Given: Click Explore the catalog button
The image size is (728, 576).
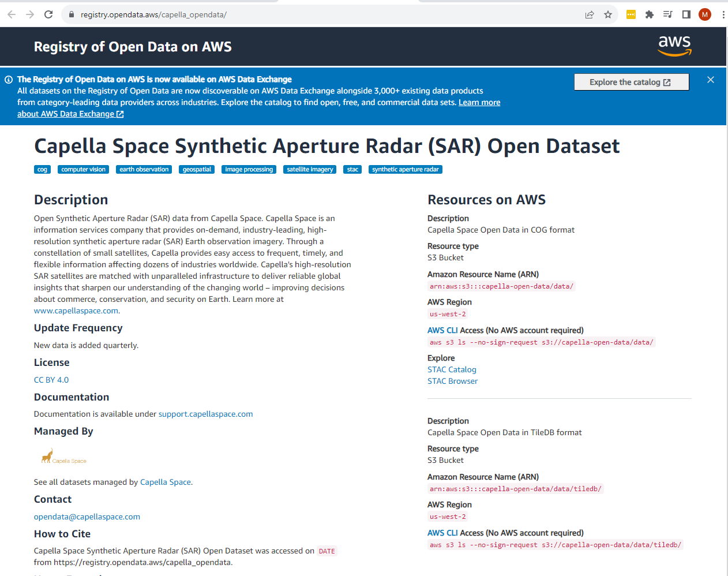Looking at the screenshot, I should coord(632,82).
